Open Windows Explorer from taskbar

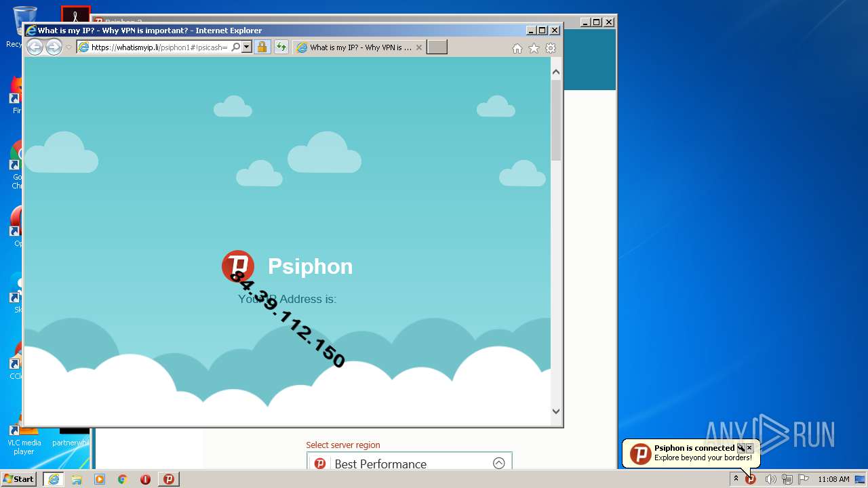[x=77, y=479]
